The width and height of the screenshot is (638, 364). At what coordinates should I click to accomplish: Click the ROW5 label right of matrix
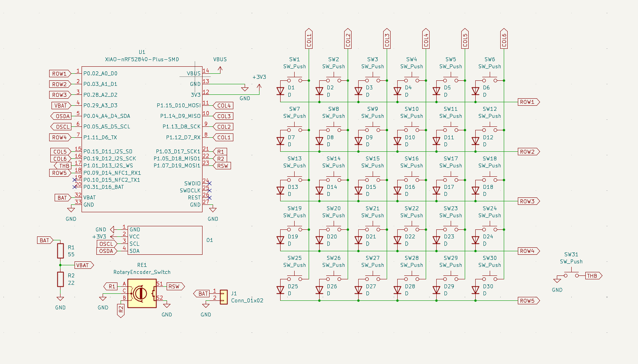529,301
